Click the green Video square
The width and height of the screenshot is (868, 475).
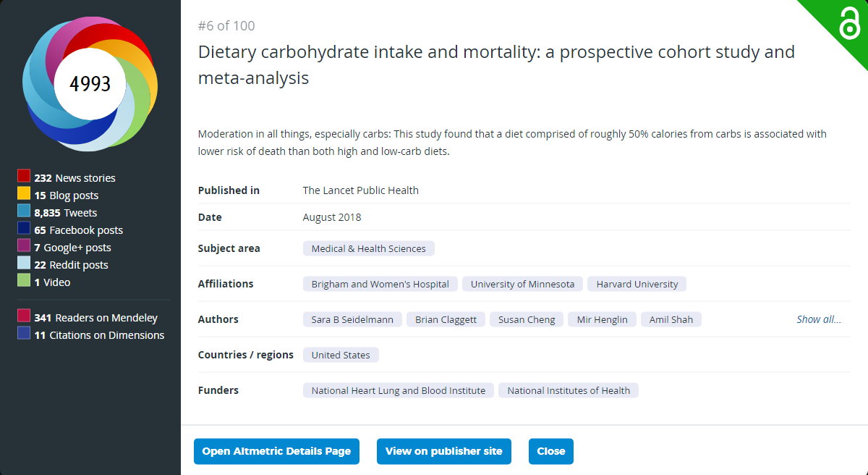pos(24,280)
